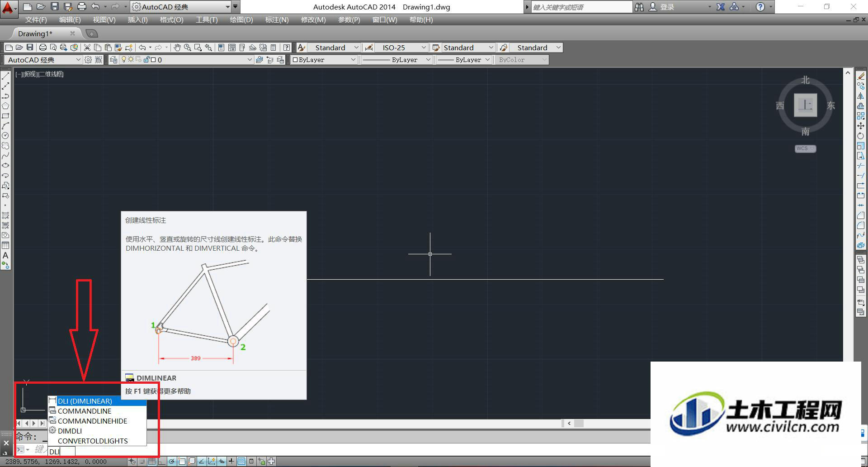Toggle Object Snap Tracking in status bar

point(202,462)
